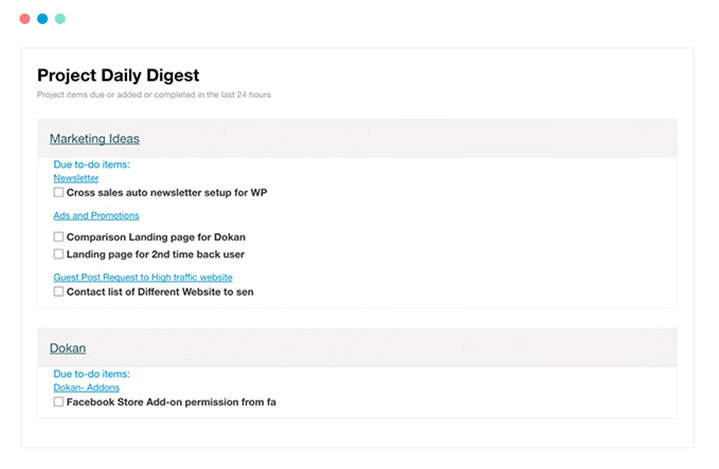Click Due to-do items label under Dokan

click(x=92, y=374)
